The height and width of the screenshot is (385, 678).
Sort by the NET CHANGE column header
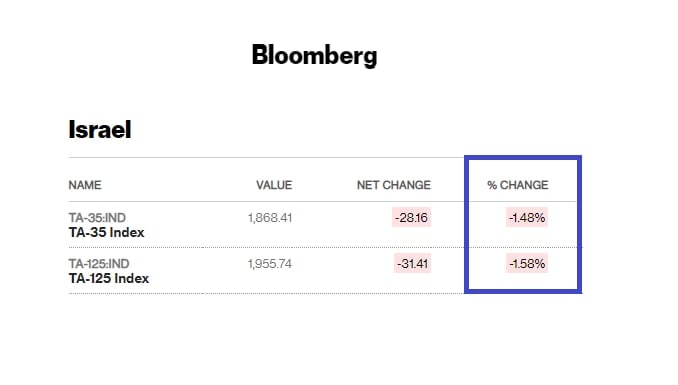click(393, 185)
